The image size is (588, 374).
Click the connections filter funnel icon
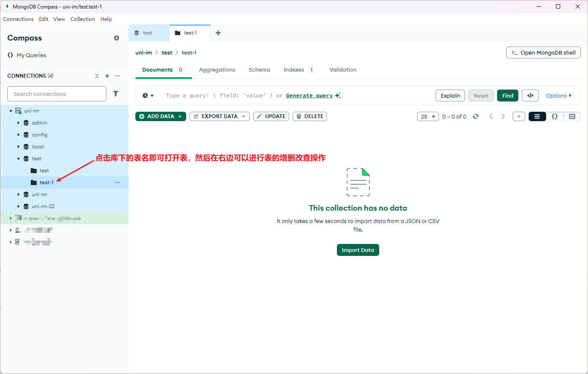[x=116, y=94]
